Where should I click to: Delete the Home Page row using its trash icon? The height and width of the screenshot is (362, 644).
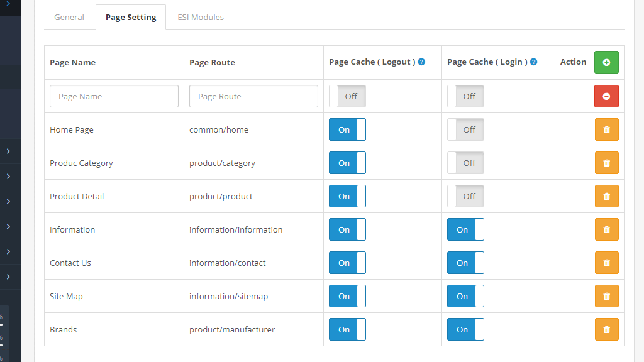coord(606,129)
